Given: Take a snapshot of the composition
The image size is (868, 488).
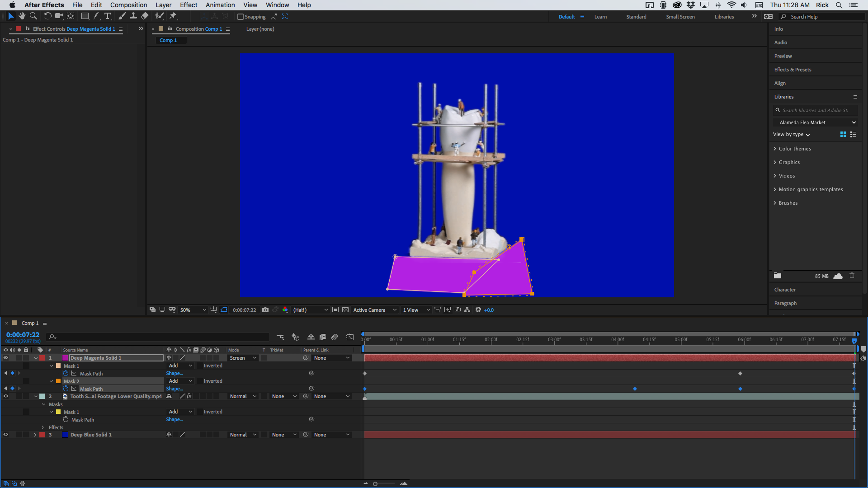Looking at the screenshot, I should tap(265, 310).
